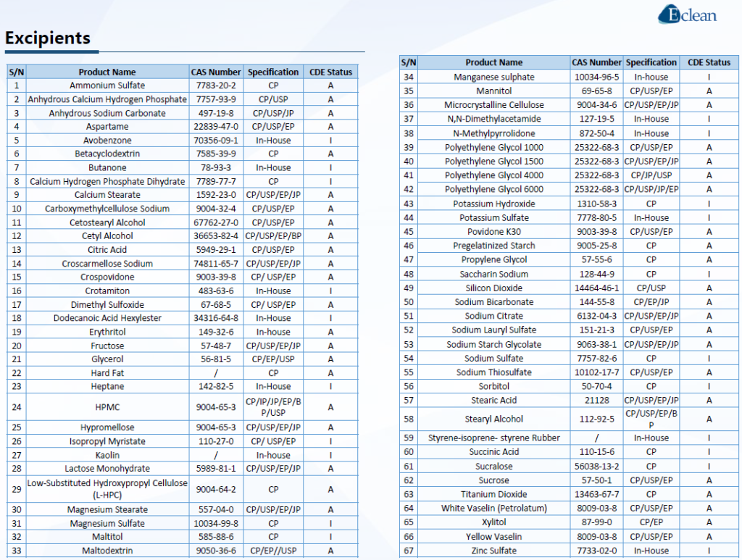The height and width of the screenshot is (560, 742).
Task: Click the Crospovidone product name
Action: (x=107, y=277)
